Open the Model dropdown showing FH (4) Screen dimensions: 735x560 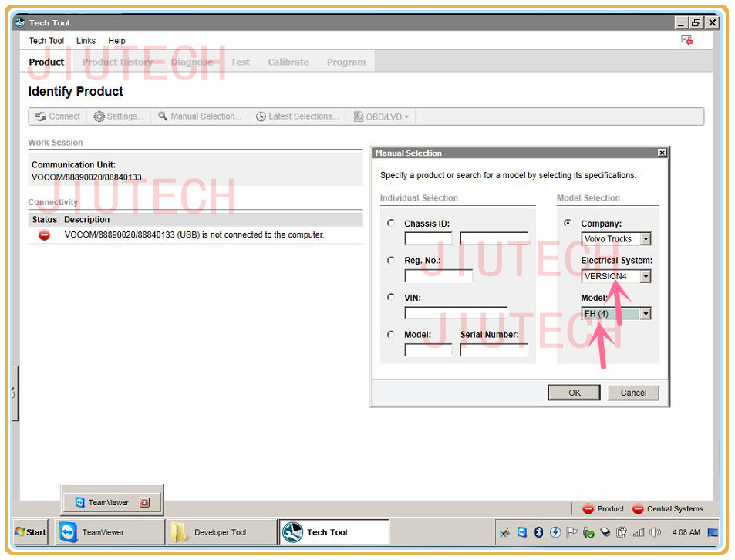[646, 314]
